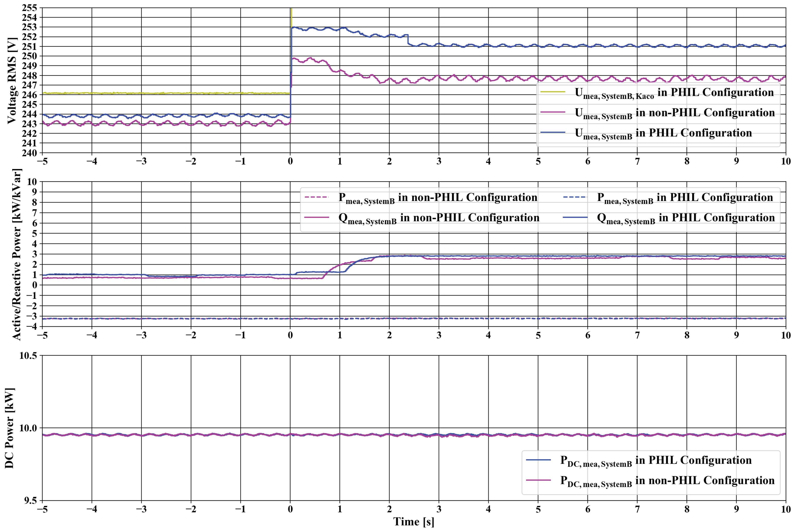Click 10 tick on Active/Reactive Power axis
Screen dimensions: 796x532
click(32, 181)
